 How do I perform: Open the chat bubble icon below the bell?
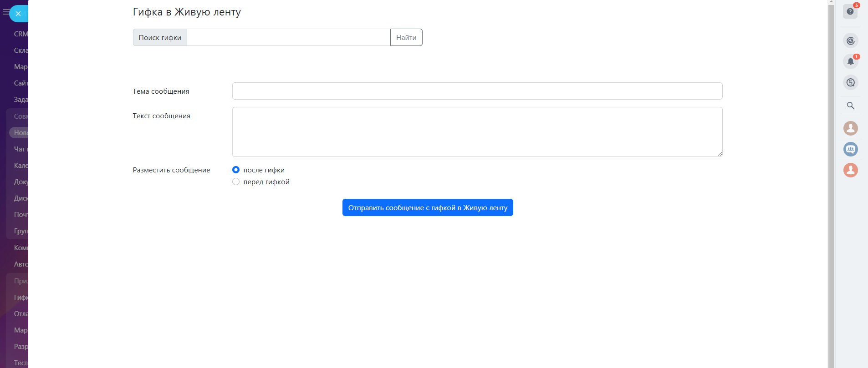(850, 82)
